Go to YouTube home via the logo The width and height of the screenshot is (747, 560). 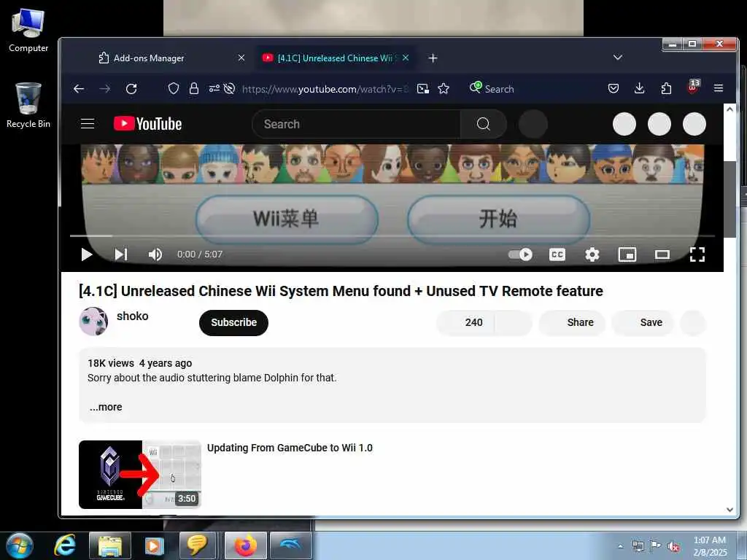click(x=147, y=124)
